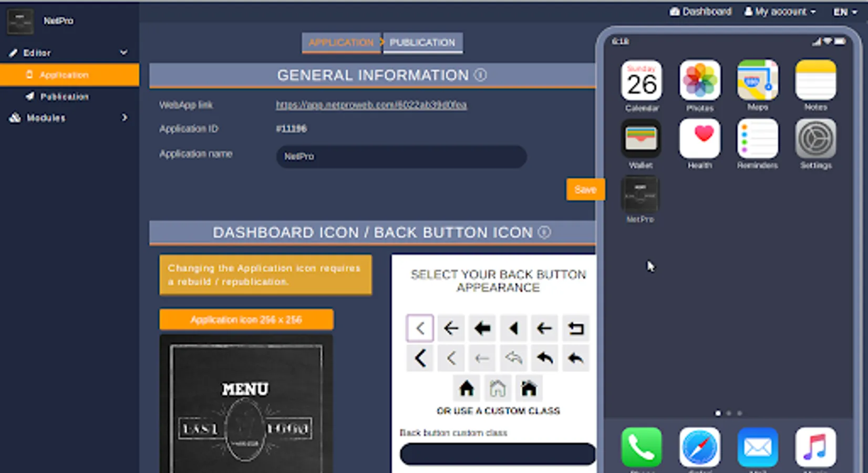Tap the green Phone dock icon
Screen dimensions: 868x473
(x=642, y=447)
